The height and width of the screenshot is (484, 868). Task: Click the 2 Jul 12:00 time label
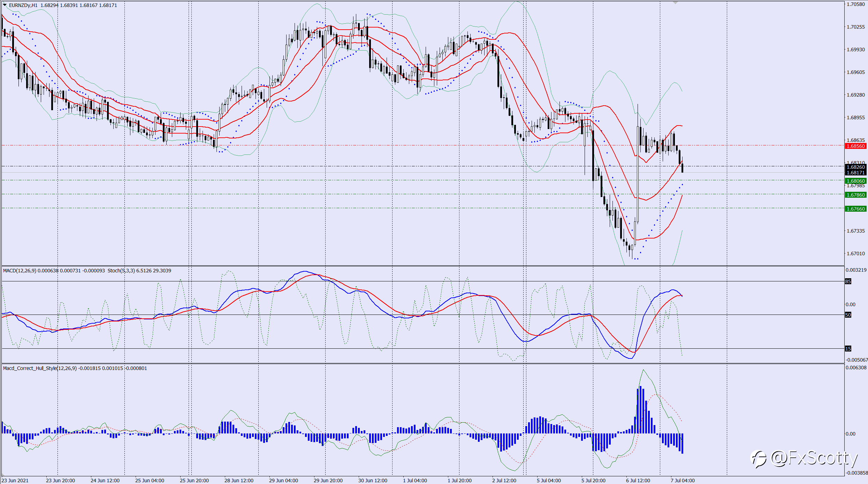coord(504,481)
